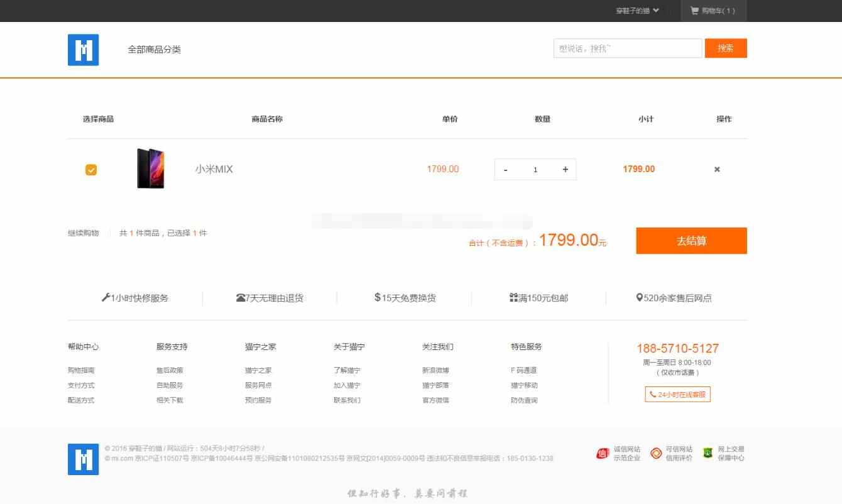Click the 关于猫宁 footer heading
842x504 pixels.
click(349, 347)
